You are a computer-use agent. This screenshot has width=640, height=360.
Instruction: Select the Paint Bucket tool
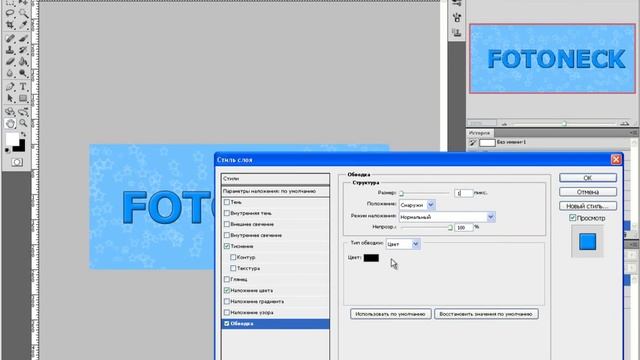click(23, 62)
